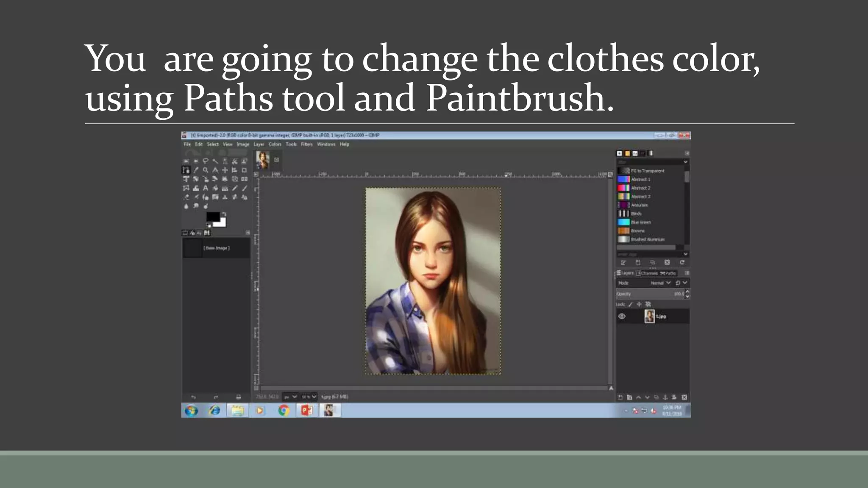Select the Zoom magnifier tool
This screenshot has width=868, height=488.
[x=206, y=170]
